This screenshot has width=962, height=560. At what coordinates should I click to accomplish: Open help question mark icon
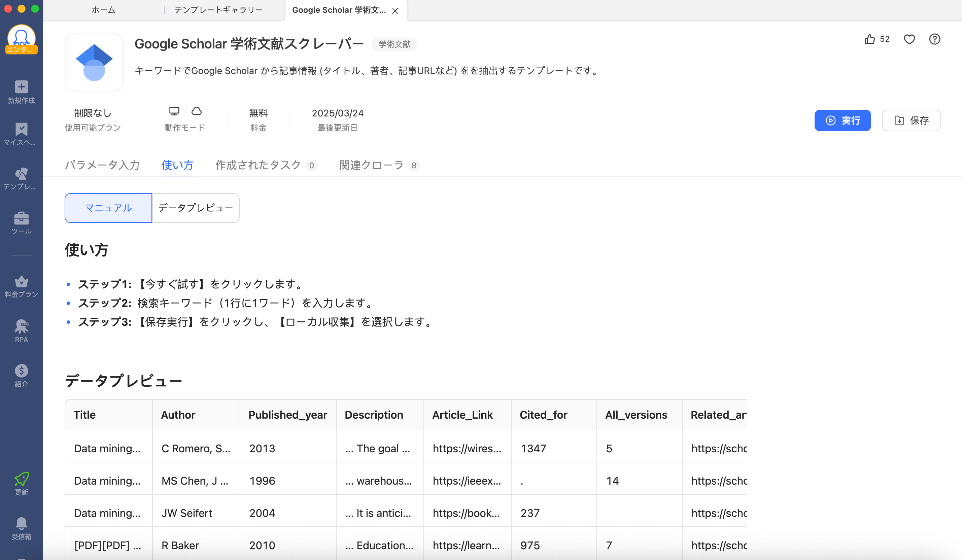pos(934,39)
